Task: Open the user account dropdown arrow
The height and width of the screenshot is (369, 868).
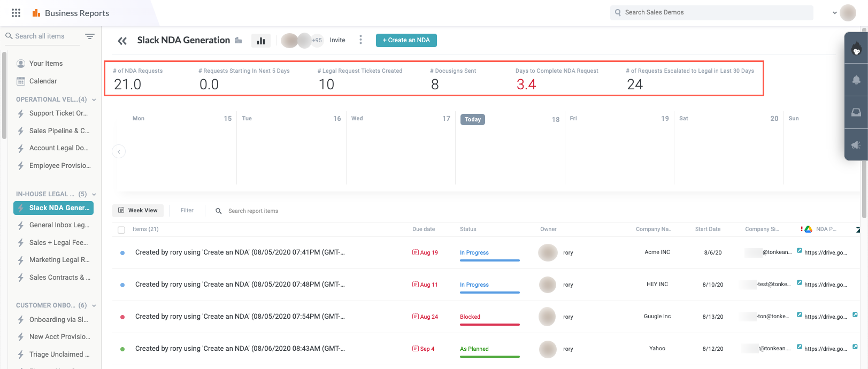Action: coord(834,13)
